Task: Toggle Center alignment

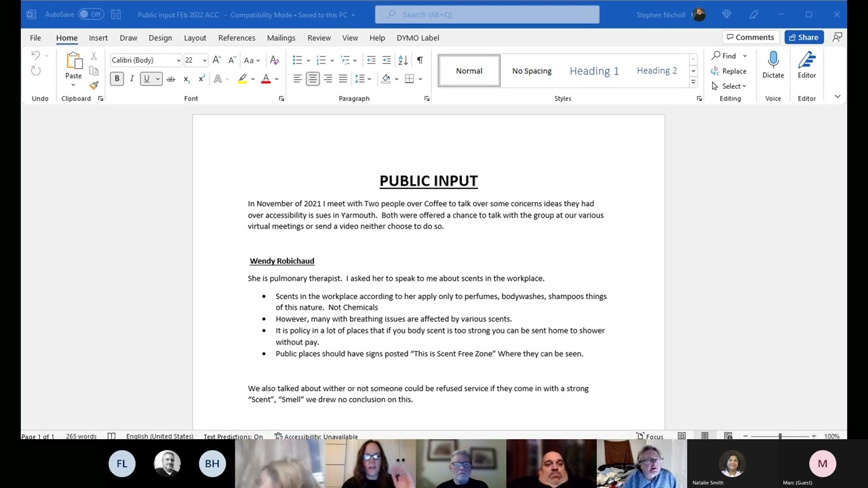Action: [313, 79]
